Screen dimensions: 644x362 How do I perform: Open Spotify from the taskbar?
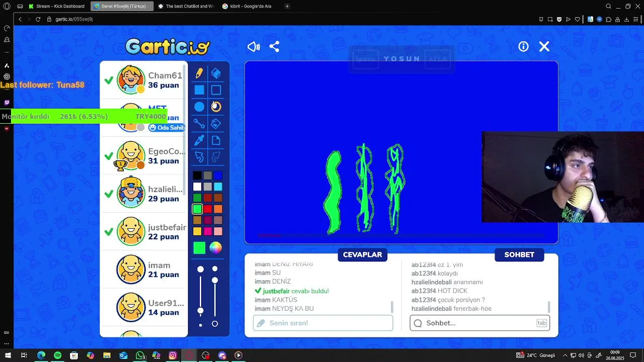click(x=57, y=355)
